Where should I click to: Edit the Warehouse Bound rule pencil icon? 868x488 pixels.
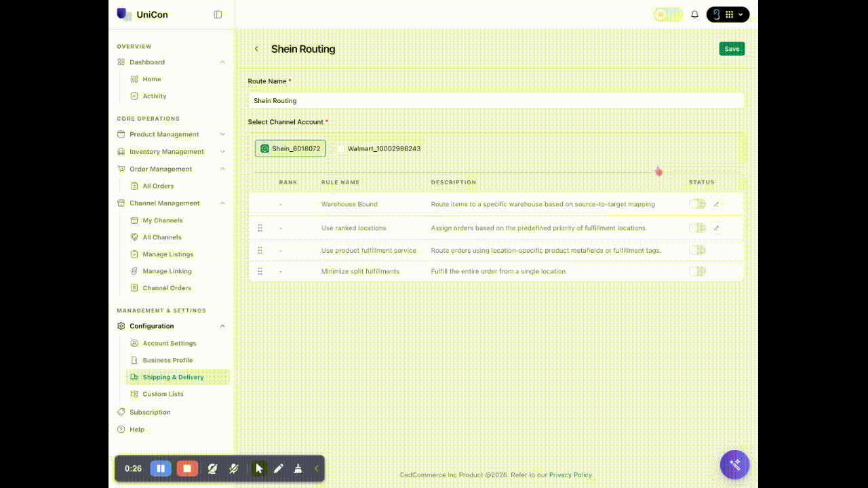[716, 204]
